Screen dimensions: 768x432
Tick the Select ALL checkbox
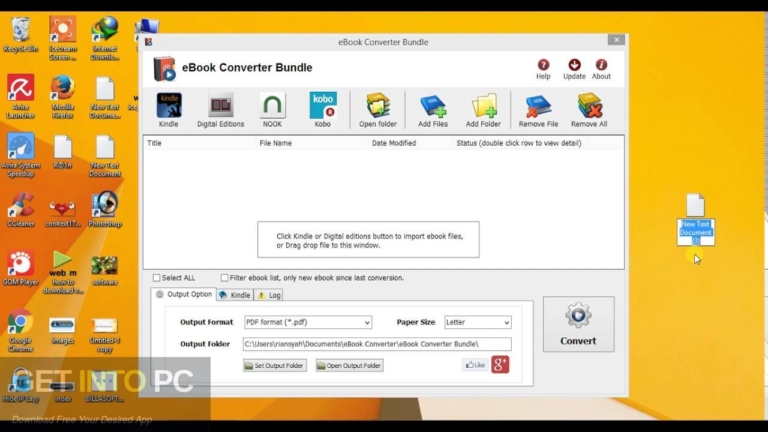click(x=156, y=278)
